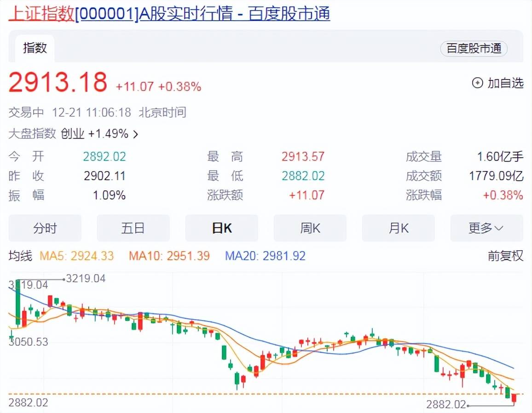Click the 加自选 text label
Screen dimensions: 532x413
[x=505, y=83]
